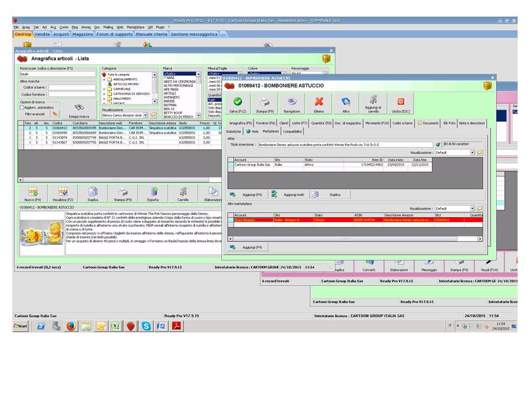
Task: Click the Filtri avanzati button
Action: [35, 114]
